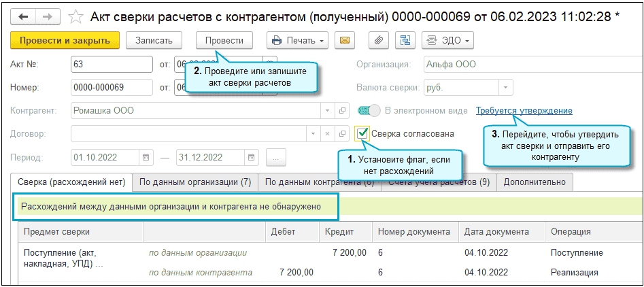Open calendar for period end date 31.12.2022
This screenshot has width=644, height=287.
[x=252, y=157]
